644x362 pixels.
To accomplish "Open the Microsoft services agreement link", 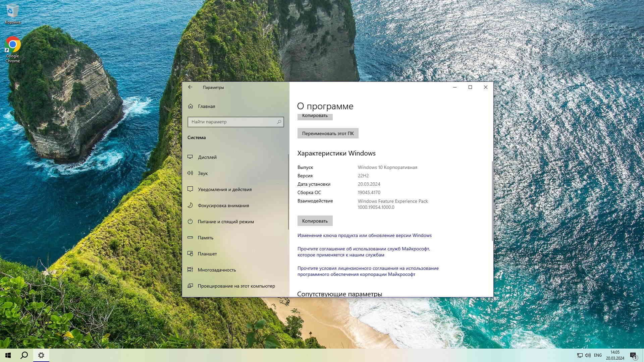I will click(x=363, y=252).
